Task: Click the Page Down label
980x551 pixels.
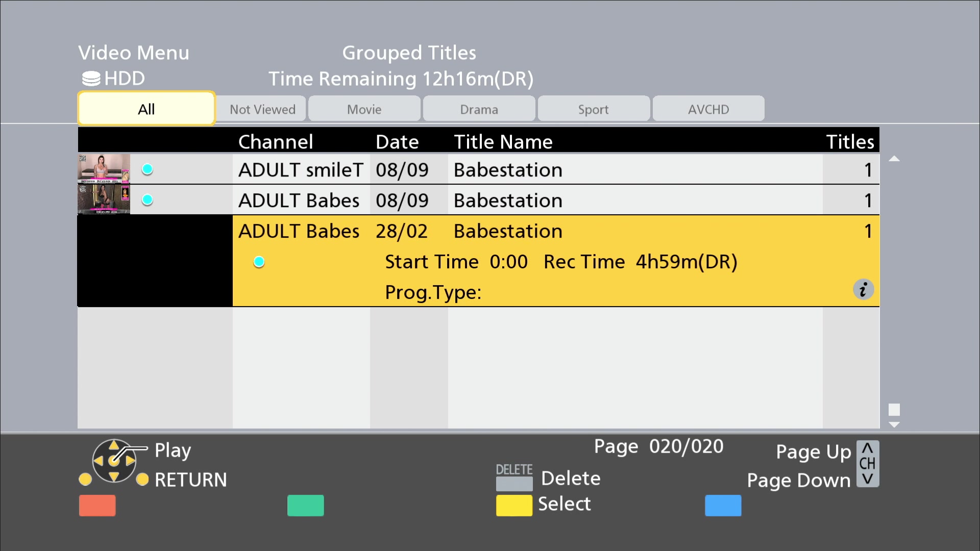Action: coord(798,481)
